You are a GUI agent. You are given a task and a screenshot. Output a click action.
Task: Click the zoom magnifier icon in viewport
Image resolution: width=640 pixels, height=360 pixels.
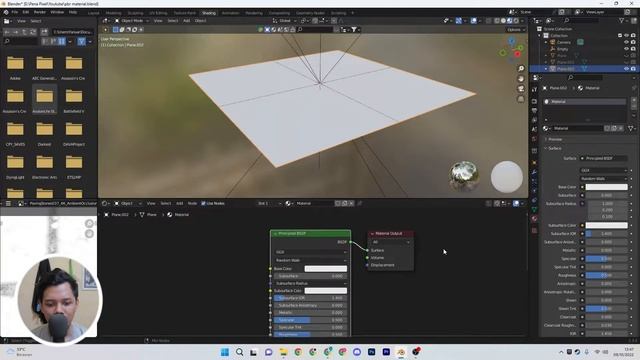[521, 69]
